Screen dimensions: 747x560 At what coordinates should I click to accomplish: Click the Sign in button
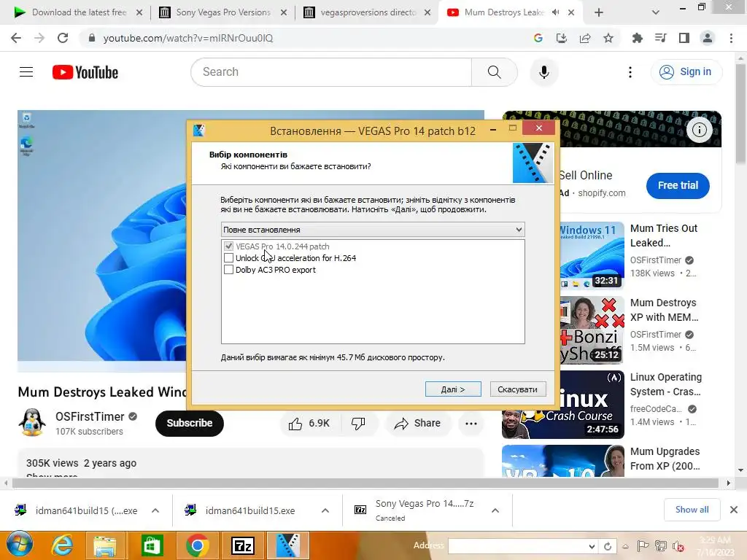point(686,72)
